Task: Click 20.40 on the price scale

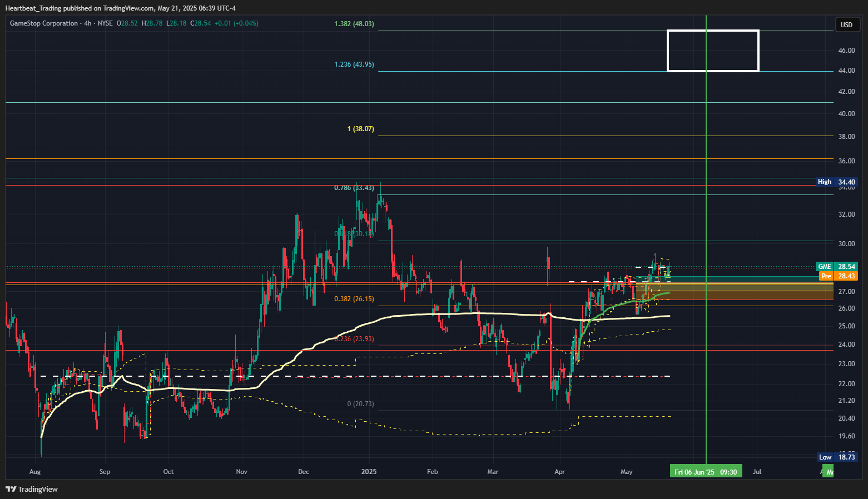Action: coord(846,418)
